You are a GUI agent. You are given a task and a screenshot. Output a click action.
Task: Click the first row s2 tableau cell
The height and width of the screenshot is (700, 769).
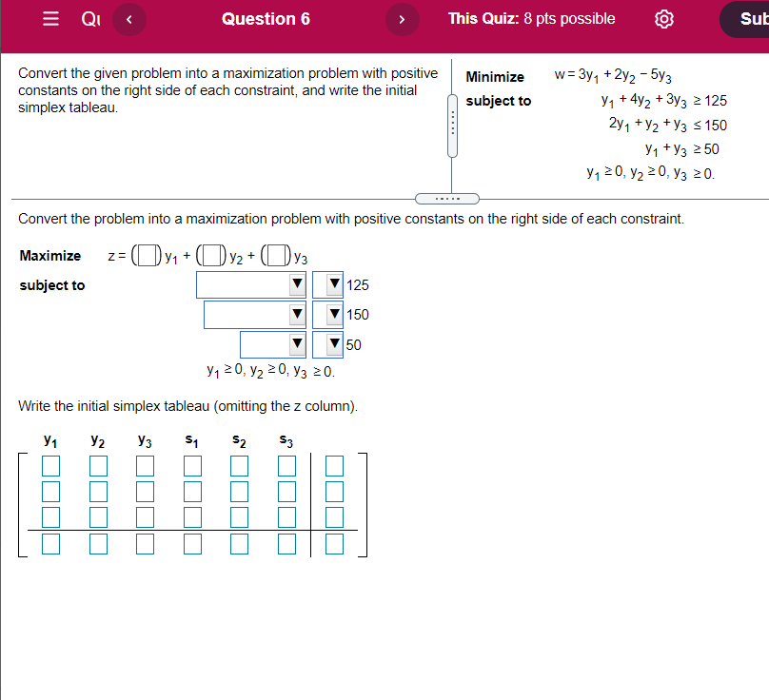pos(239,466)
